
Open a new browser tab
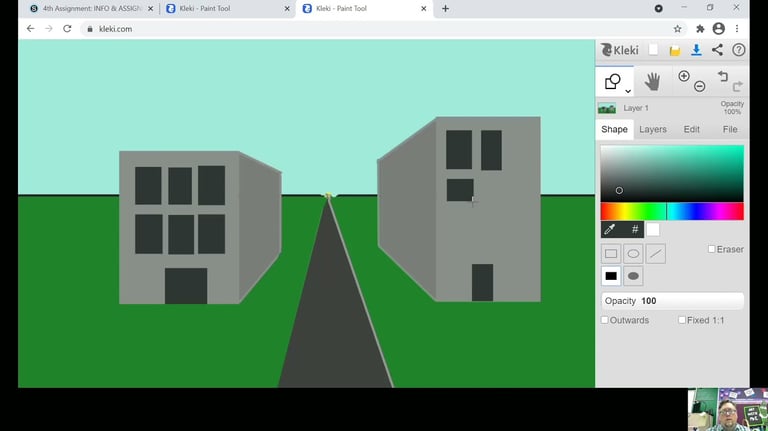click(x=445, y=8)
